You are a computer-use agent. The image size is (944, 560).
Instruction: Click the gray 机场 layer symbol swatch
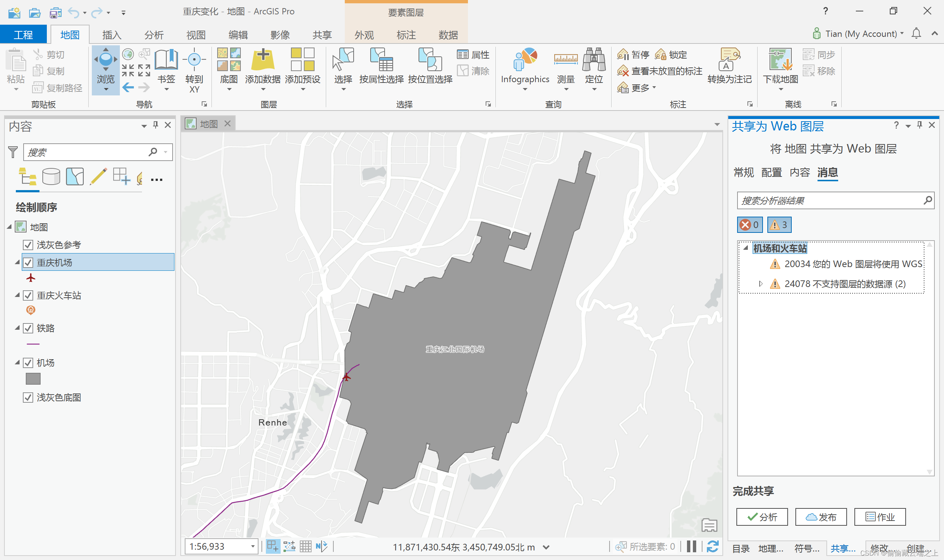click(33, 379)
